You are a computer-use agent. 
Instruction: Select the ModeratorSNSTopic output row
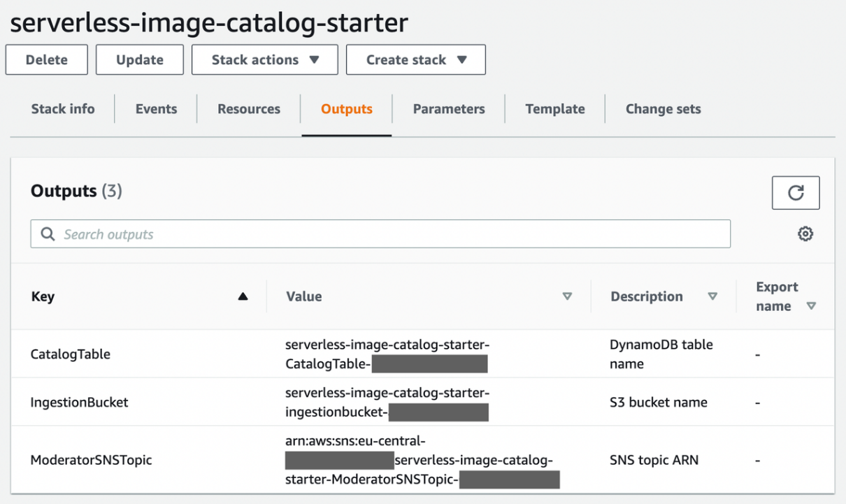91,460
